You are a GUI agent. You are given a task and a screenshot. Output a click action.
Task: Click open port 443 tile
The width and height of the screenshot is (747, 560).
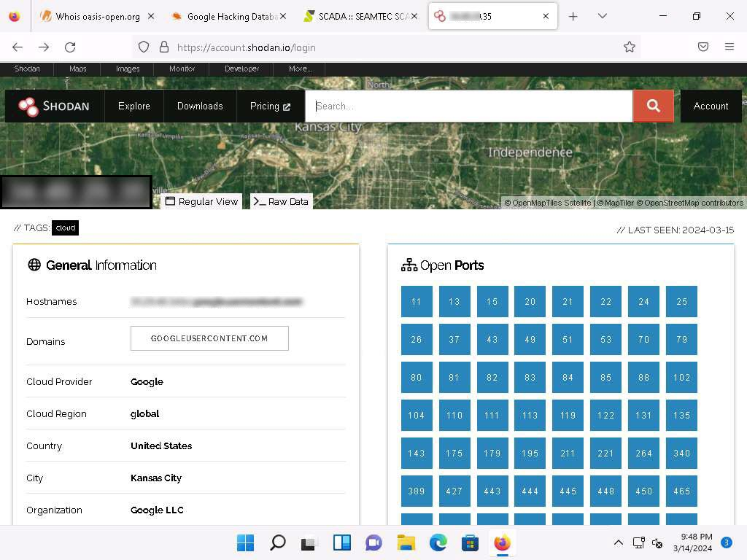pos(492,491)
